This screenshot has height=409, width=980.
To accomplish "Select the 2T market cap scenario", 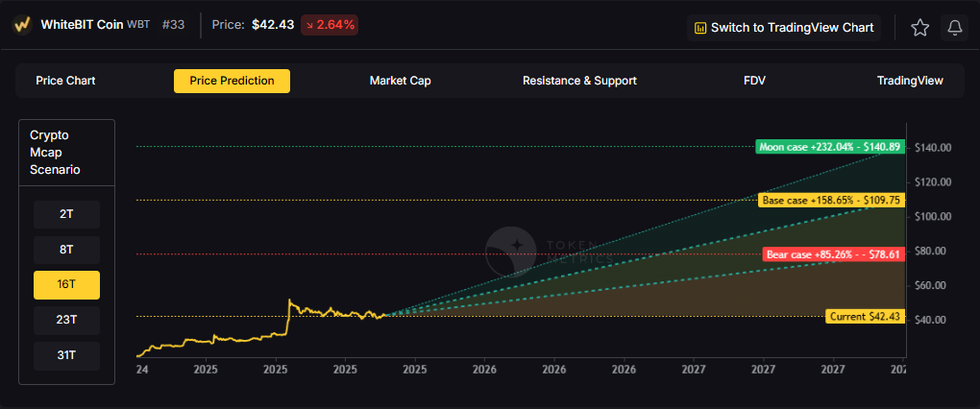I will click(x=66, y=214).
